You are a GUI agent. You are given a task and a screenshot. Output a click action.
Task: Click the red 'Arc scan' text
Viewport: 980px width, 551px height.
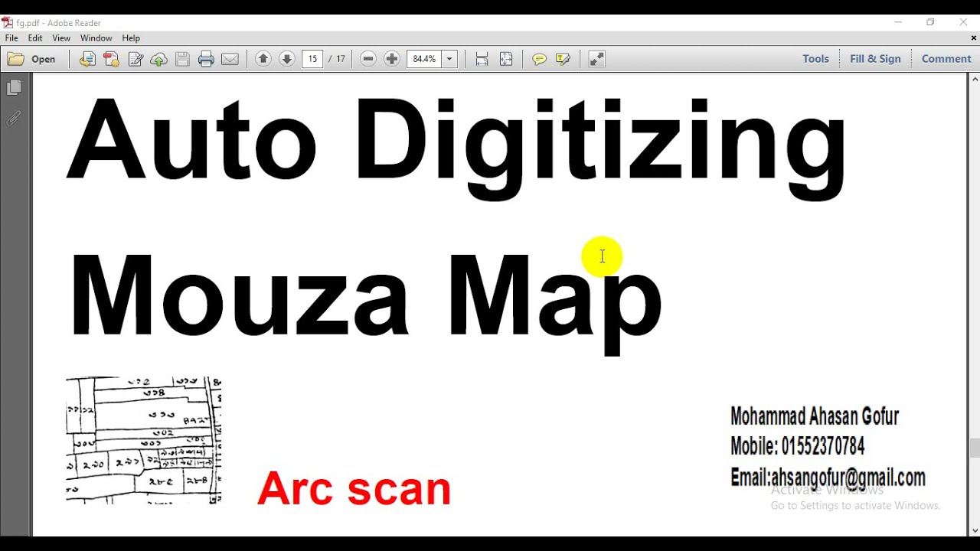(x=354, y=488)
